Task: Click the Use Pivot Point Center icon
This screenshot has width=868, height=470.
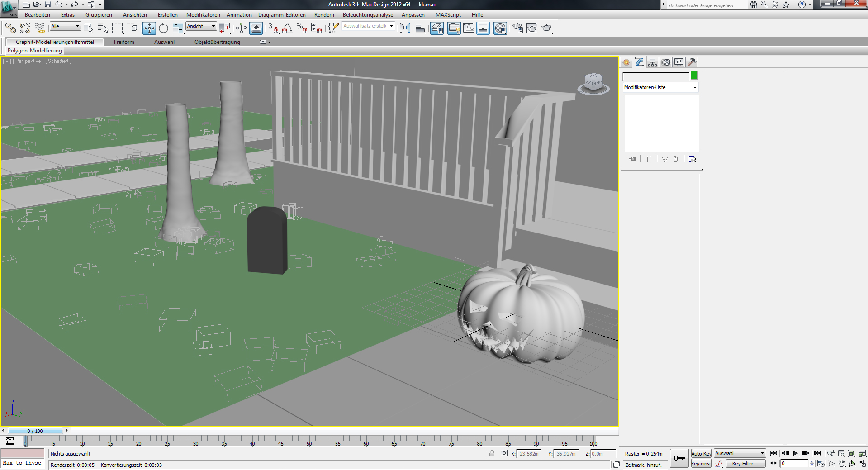Action: tap(224, 28)
